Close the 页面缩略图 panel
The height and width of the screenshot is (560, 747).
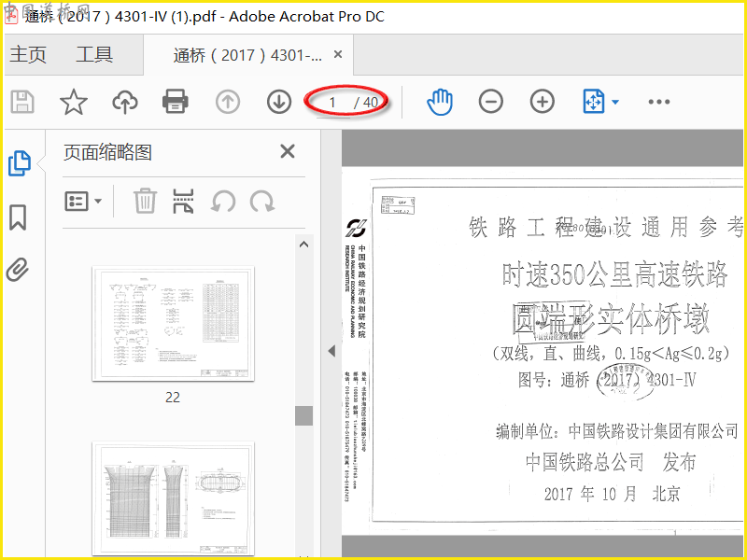coord(288,152)
